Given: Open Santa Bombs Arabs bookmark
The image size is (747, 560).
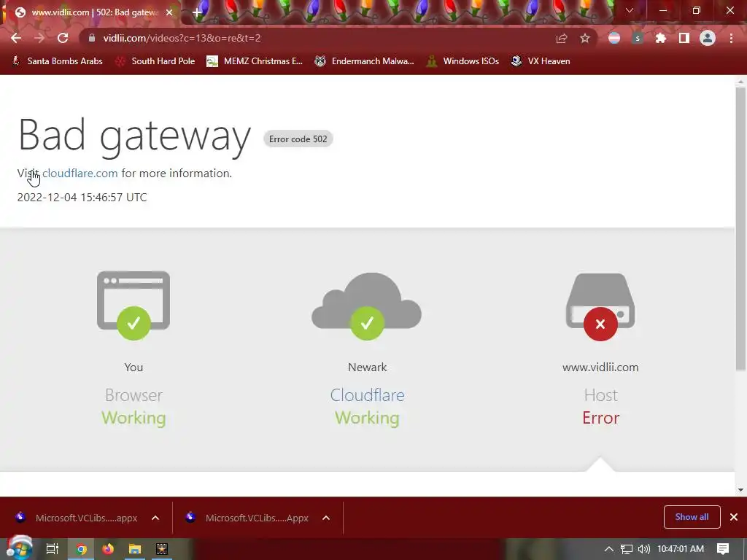Looking at the screenshot, I should (x=58, y=61).
